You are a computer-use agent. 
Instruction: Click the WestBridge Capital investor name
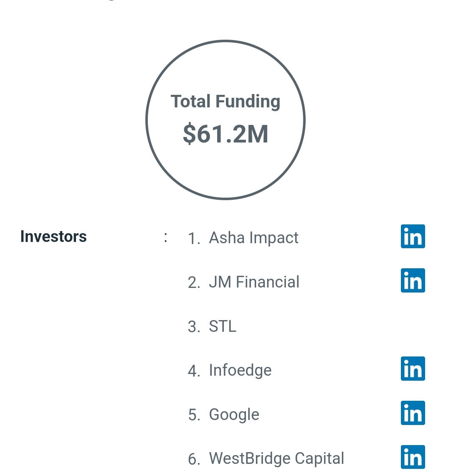tap(276, 458)
